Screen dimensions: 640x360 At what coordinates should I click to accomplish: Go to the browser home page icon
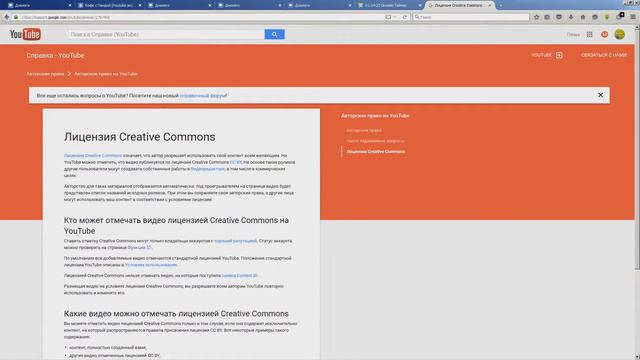(x=583, y=17)
